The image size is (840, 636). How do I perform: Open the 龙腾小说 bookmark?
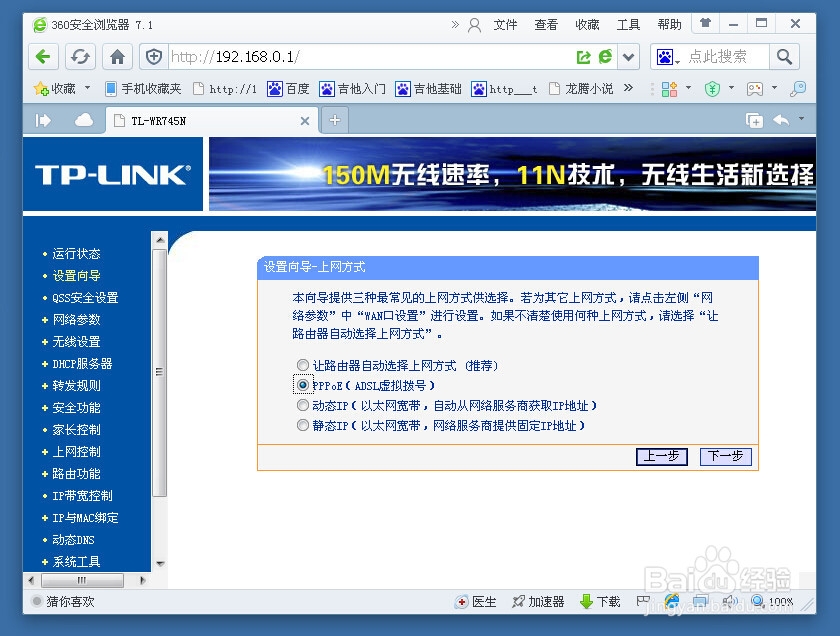[581, 88]
